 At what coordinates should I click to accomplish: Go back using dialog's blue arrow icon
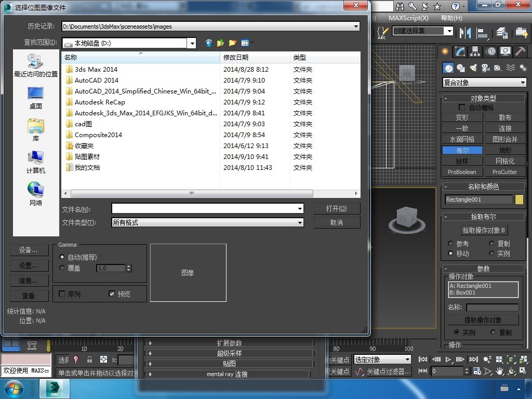pos(208,43)
